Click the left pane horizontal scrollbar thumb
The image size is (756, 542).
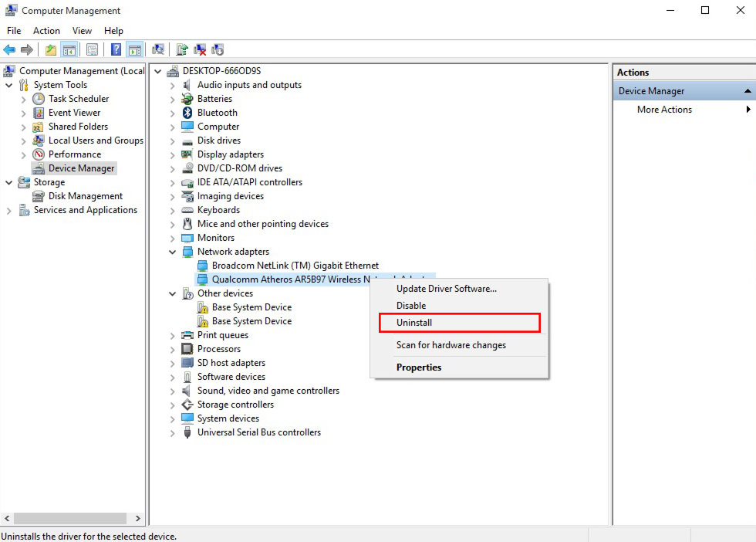pyautogui.click(x=70, y=518)
